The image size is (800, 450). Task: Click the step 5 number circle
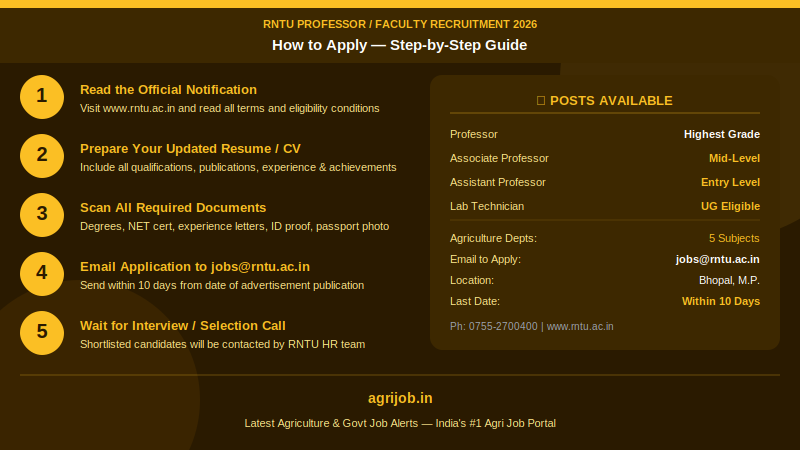42,333
